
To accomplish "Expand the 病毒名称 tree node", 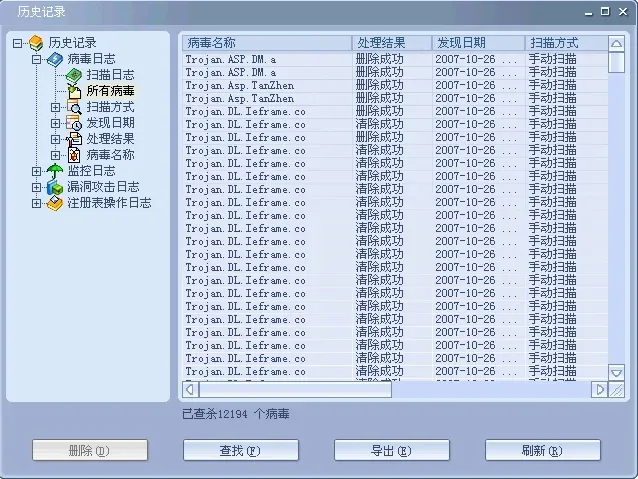I will (55, 155).
